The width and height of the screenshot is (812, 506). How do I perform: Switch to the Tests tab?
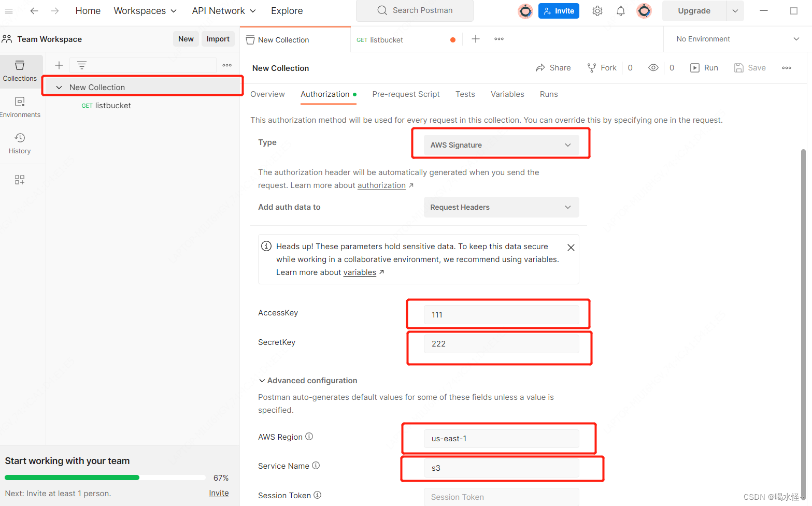coord(465,94)
